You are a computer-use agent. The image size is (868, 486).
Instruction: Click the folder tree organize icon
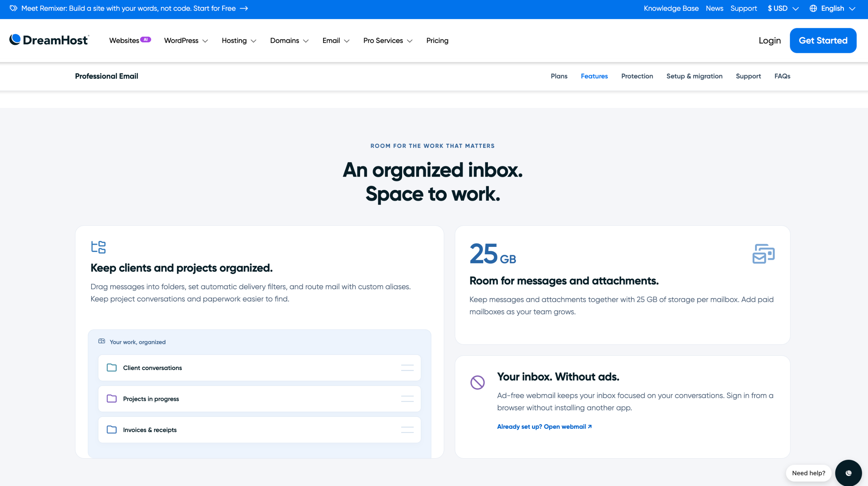tap(98, 247)
